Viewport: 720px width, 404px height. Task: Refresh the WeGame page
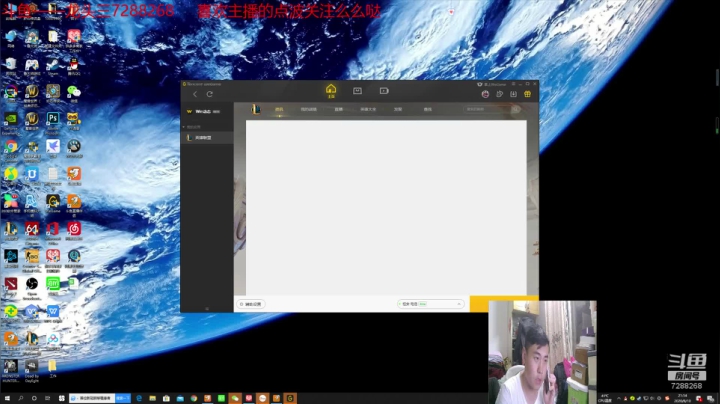[x=209, y=94]
